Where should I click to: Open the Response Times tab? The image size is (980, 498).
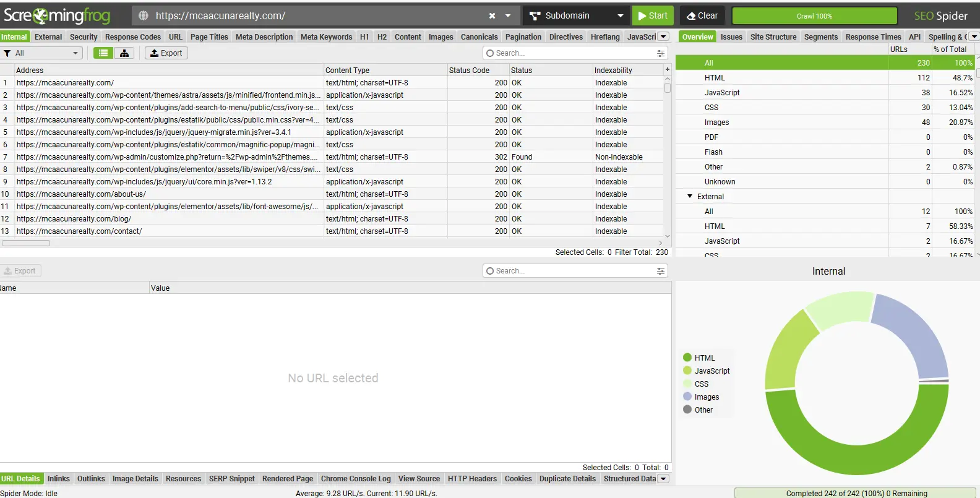[x=874, y=37]
